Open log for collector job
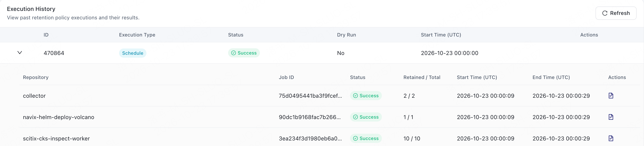 point(611,95)
